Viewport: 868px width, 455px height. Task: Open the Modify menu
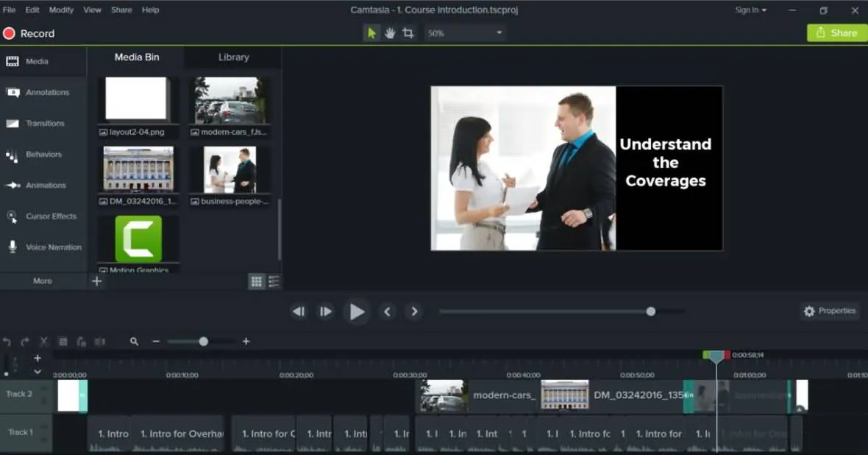(x=61, y=10)
